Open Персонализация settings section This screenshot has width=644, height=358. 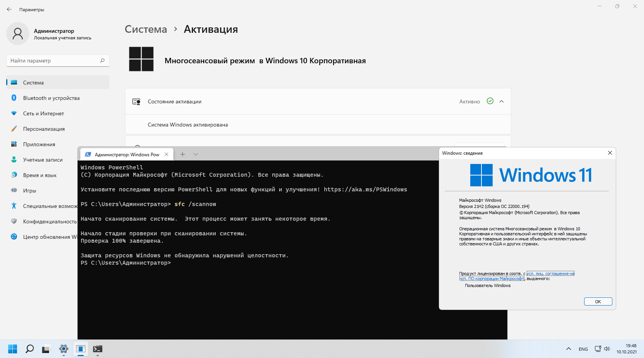tap(58, 129)
